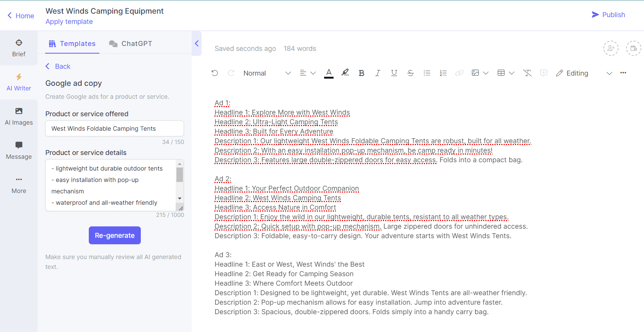The image size is (644, 332).
Task: Apply font color with the A icon
Action: (x=329, y=73)
